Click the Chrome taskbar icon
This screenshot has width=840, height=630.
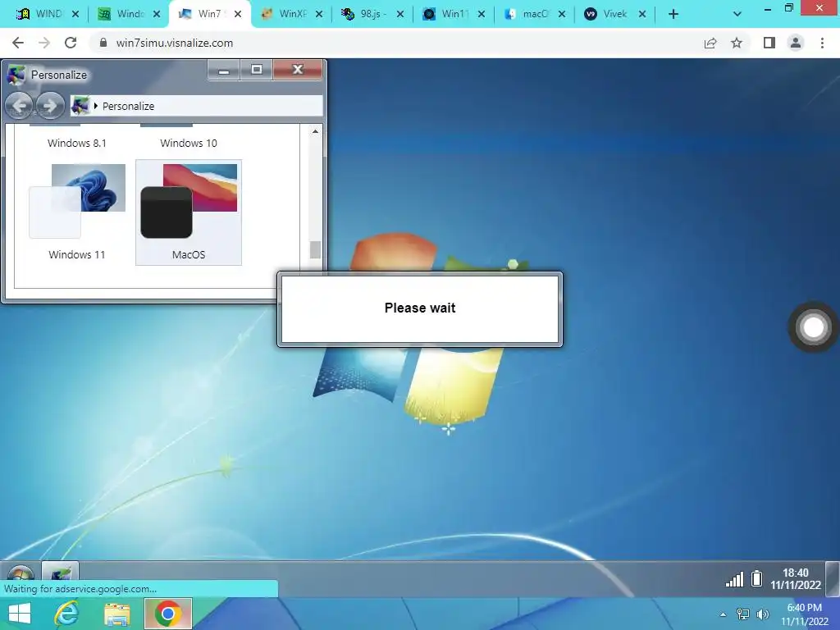point(167,614)
